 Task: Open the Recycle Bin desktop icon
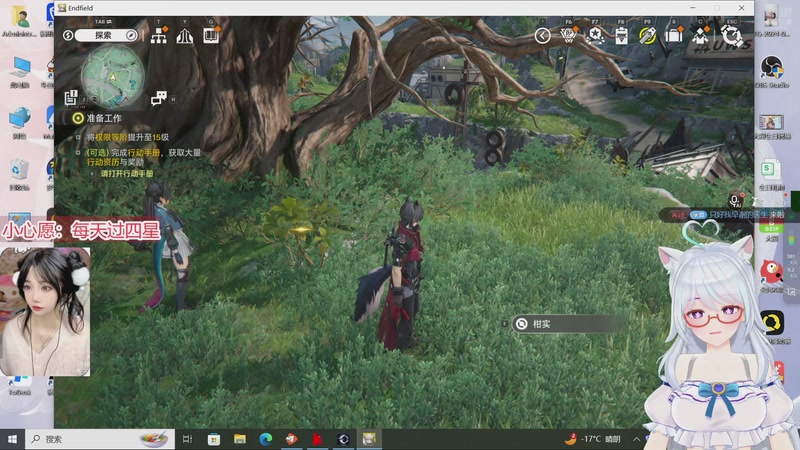pyautogui.click(x=19, y=174)
